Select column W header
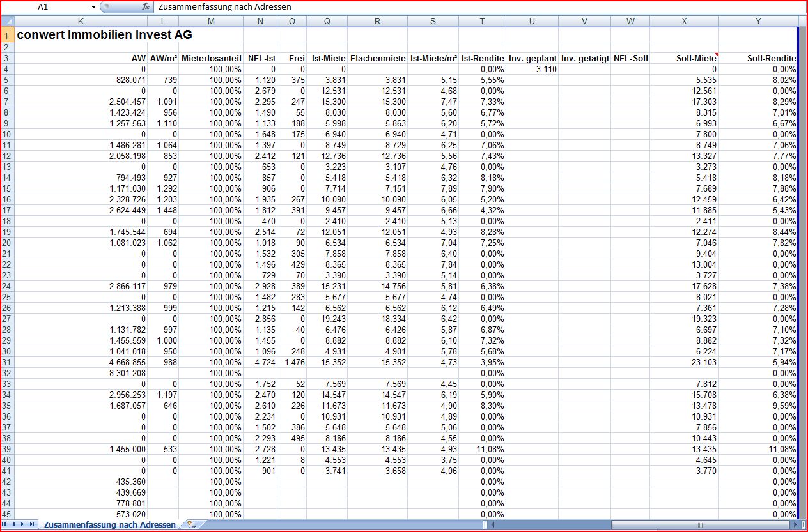 point(630,21)
